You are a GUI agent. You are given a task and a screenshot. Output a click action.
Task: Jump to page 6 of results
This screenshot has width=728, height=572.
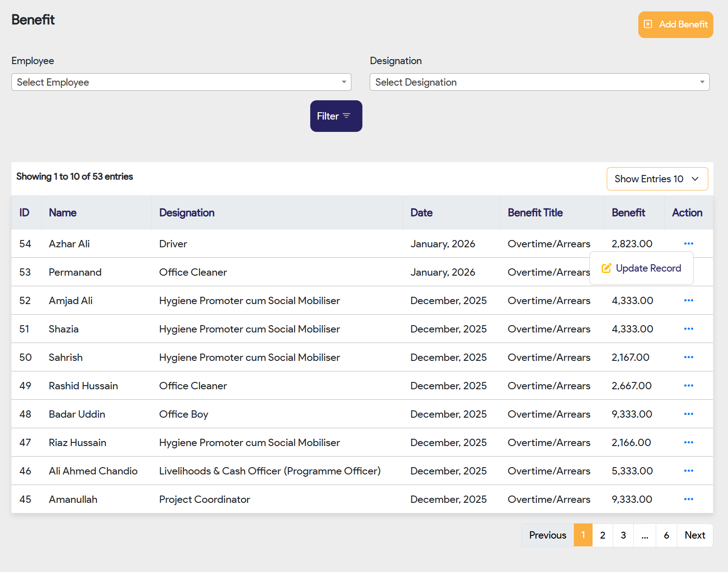tap(666, 535)
